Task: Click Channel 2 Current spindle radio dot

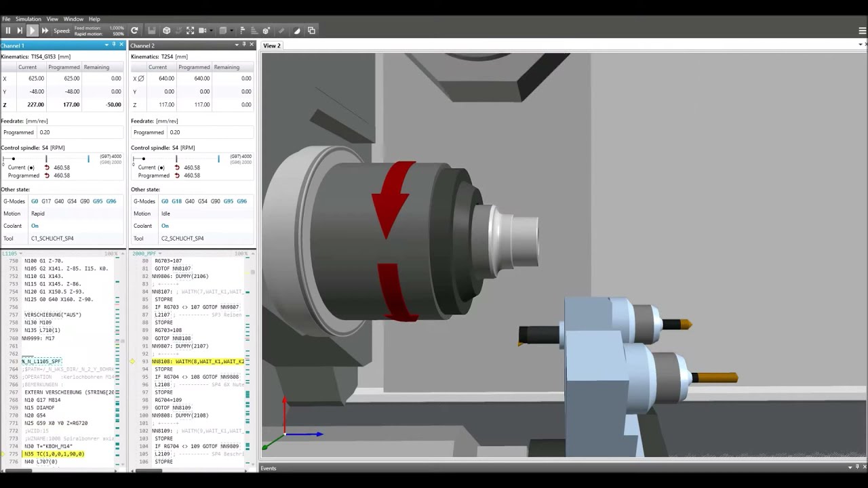Action: click(161, 167)
